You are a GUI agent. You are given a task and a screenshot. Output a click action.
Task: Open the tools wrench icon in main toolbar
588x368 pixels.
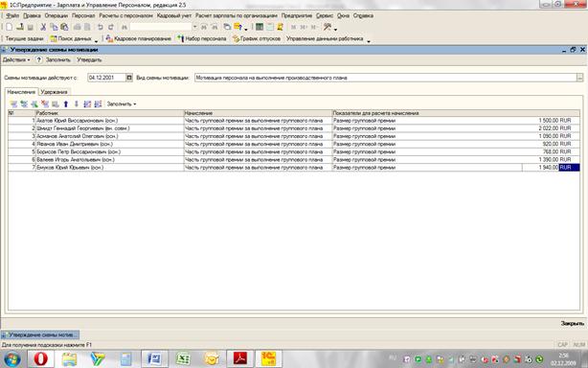pyautogui.click(x=328, y=27)
